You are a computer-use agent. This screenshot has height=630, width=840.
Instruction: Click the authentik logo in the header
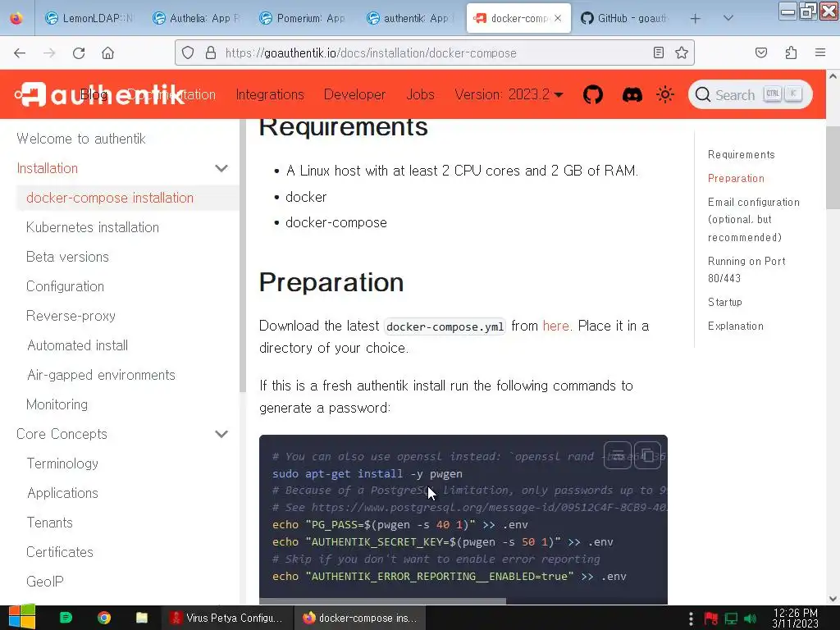click(x=99, y=95)
